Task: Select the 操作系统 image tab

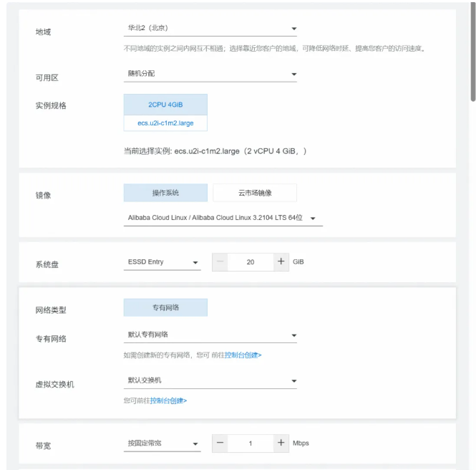Action: tap(165, 193)
